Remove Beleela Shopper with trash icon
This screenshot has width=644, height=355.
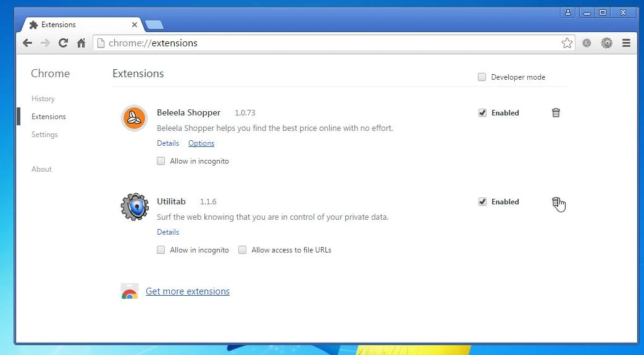[556, 112]
